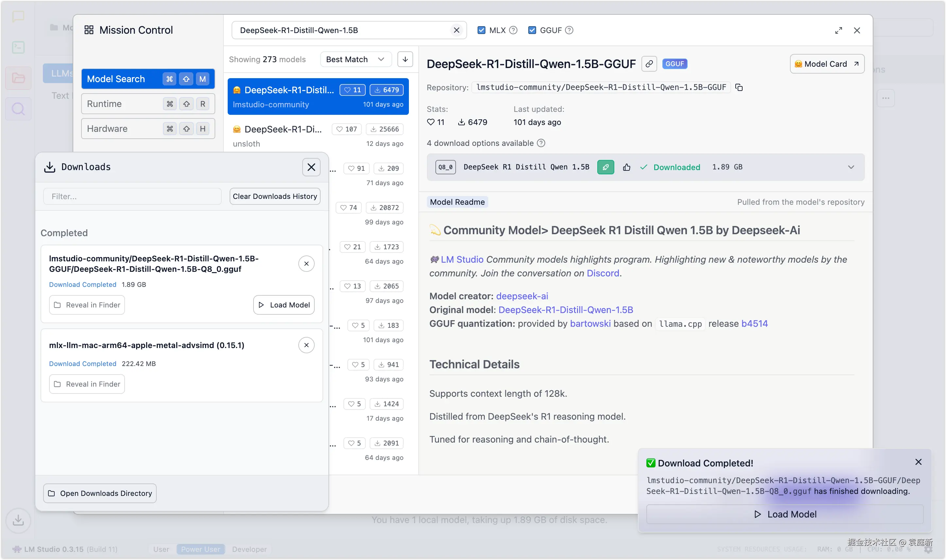Viewport: 946px width, 560px height.
Task: Click the three-dots button behind dialog
Action: (885, 98)
